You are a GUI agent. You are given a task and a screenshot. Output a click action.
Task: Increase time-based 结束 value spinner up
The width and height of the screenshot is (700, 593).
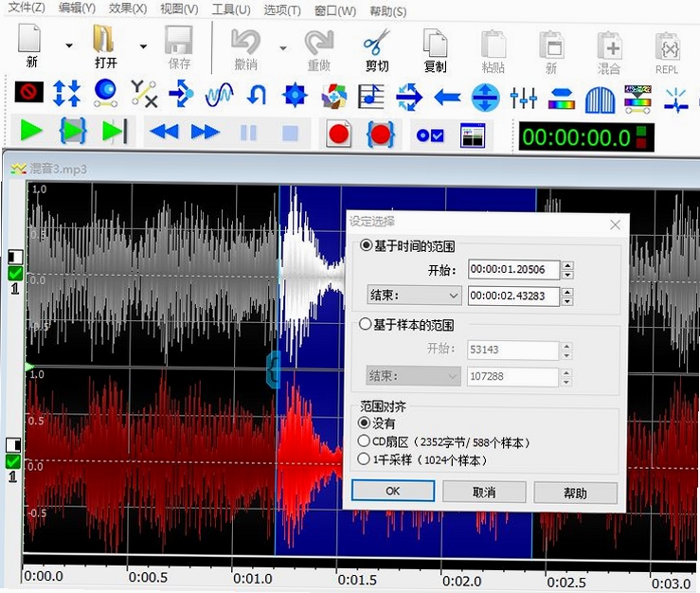coord(567,292)
